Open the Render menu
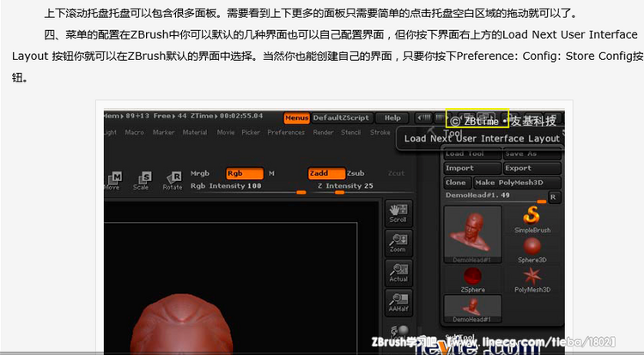Screen dimensions: 644x355 click(x=323, y=132)
